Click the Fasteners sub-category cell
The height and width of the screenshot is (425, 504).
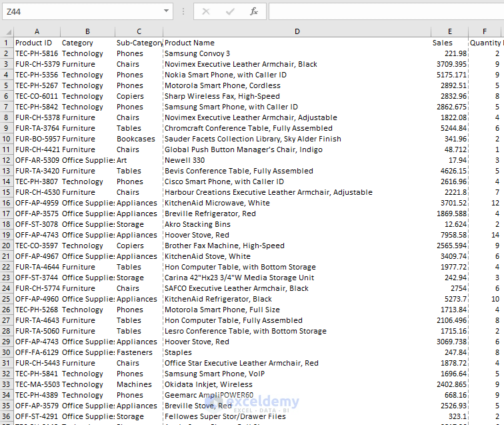139,352
